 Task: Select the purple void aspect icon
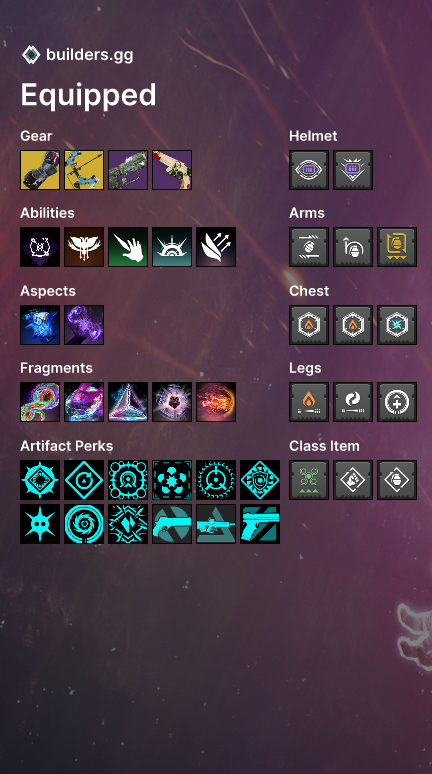pos(84,325)
